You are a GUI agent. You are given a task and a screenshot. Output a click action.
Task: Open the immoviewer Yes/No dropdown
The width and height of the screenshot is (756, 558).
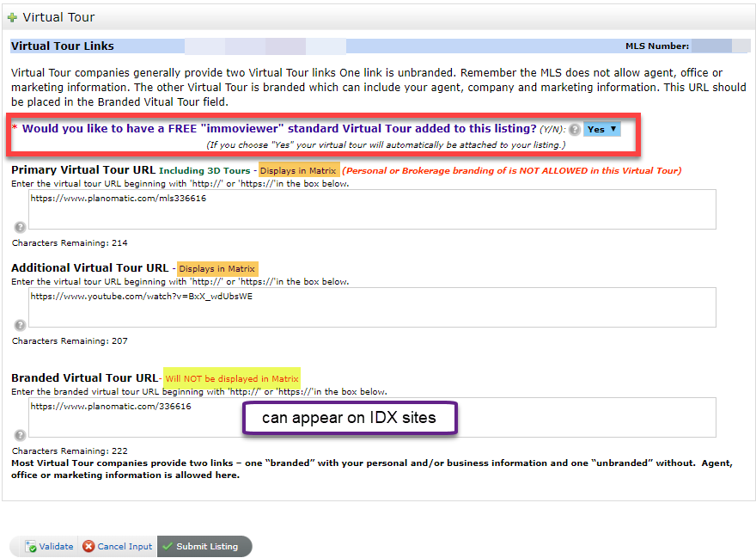[x=601, y=129]
